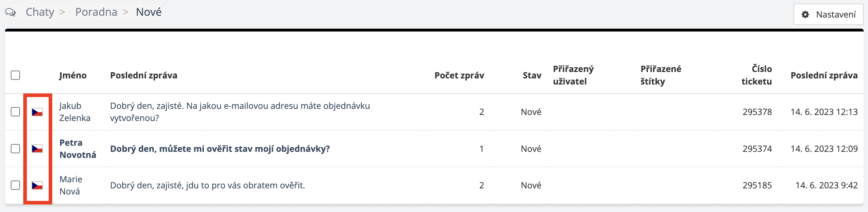Open ticket number 295185 row

[757, 185]
